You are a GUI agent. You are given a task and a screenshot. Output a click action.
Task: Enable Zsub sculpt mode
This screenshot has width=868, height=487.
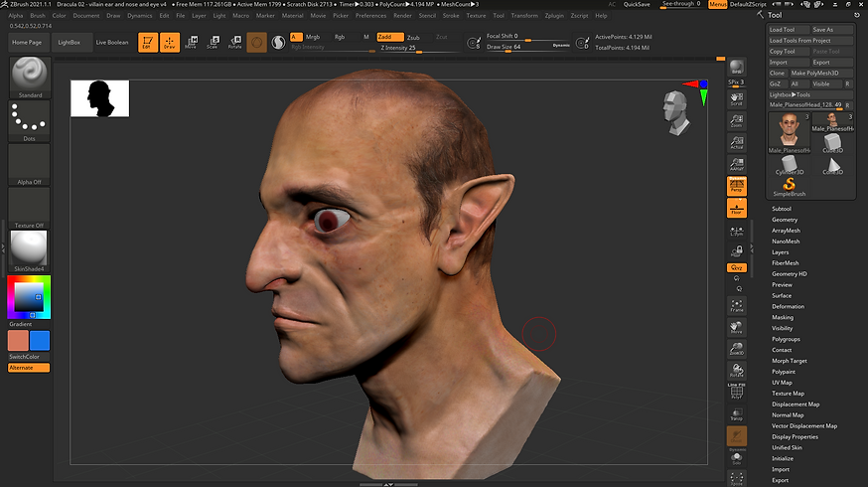coord(413,37)
